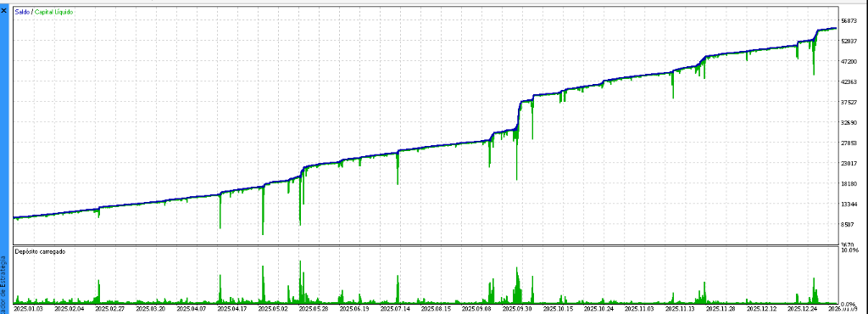Click the 2025.09.08 date label
Image resolution: width=868 pixels, height=314 pixels.
click(x=476, y=309)
